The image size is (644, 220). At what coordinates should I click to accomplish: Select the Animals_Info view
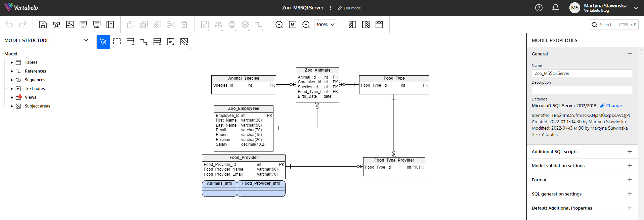(x=219, y=188)
